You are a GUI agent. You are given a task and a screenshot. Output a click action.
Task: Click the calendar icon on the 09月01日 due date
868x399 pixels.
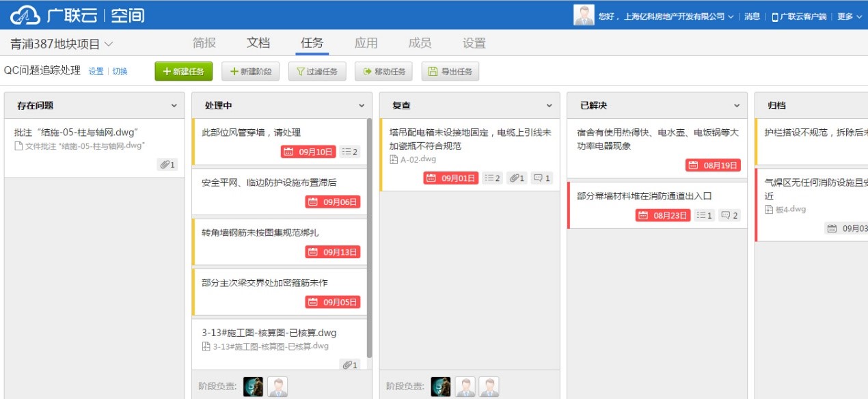[432, 177]
